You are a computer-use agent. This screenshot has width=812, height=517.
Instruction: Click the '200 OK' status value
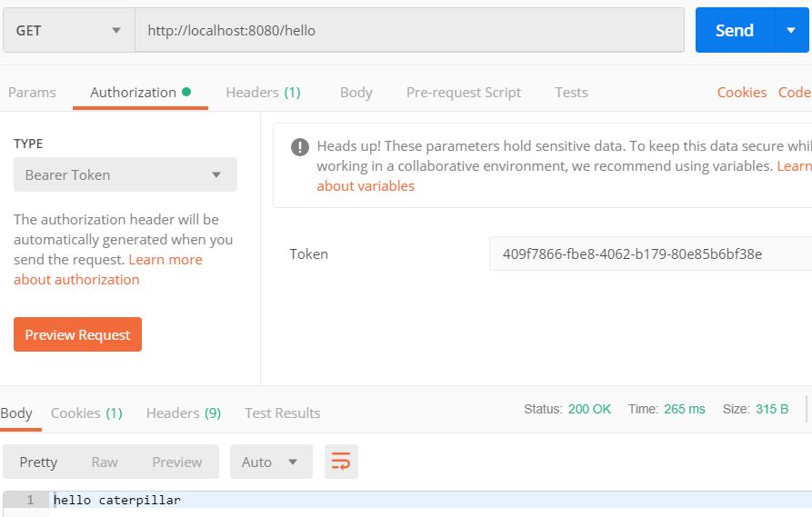[589, 409]
